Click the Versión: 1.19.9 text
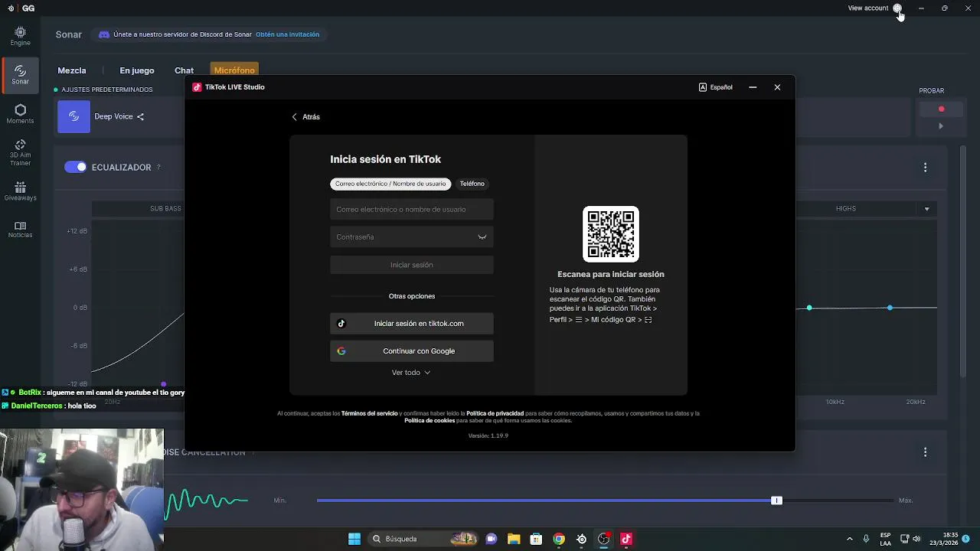The width and height of the screenshot is (980, 551). coord(488,435)
